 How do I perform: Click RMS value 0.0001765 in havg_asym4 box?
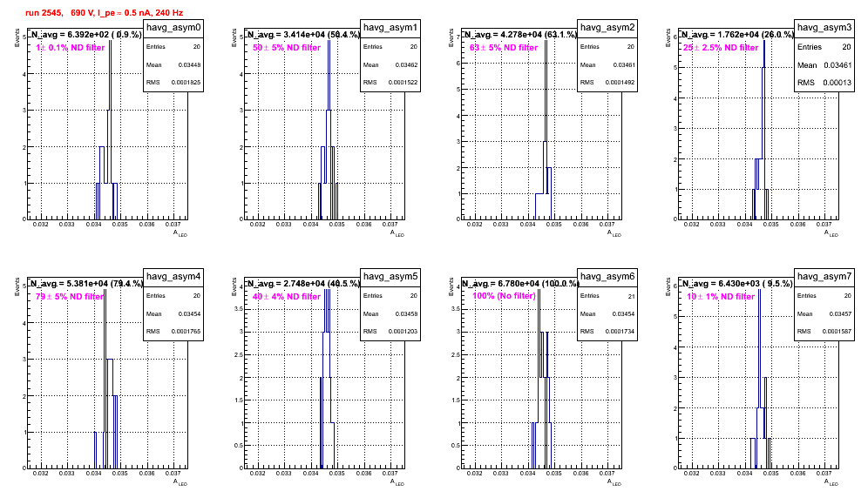pos(187,332)
